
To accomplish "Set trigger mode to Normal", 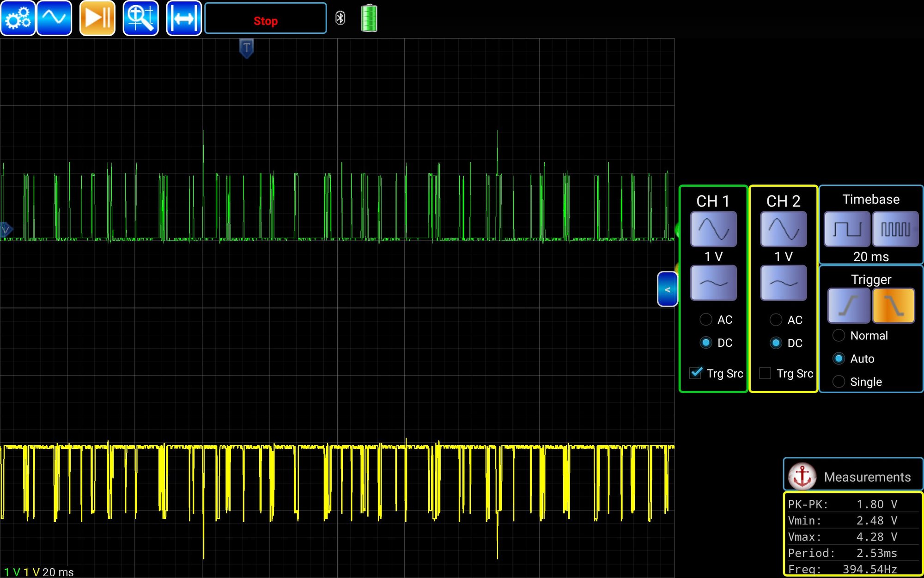I will click(839, 336).
